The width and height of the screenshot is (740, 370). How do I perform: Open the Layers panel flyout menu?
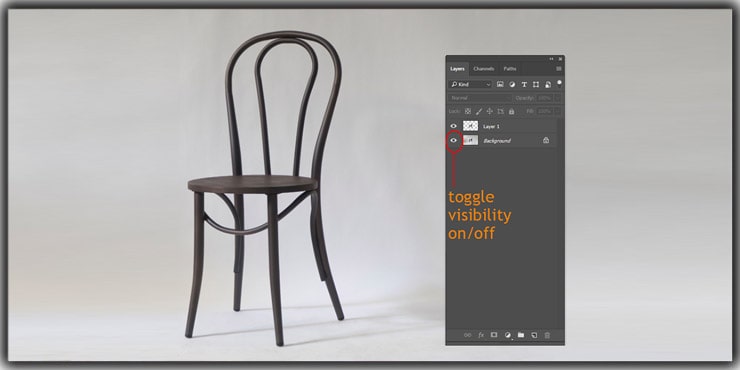(559, 69)
